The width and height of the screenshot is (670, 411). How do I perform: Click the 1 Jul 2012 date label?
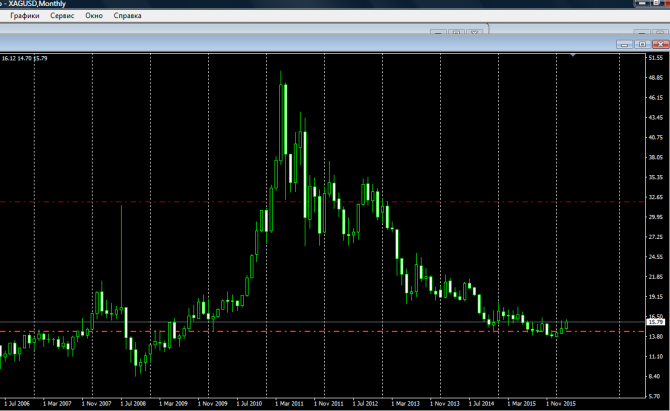coord(365,403)
